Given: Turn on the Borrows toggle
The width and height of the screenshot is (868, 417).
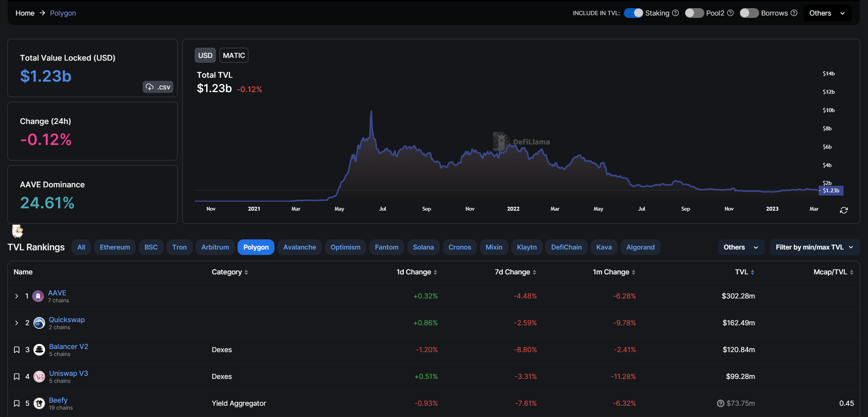Looking at the screenshot, I should [749, 13].
